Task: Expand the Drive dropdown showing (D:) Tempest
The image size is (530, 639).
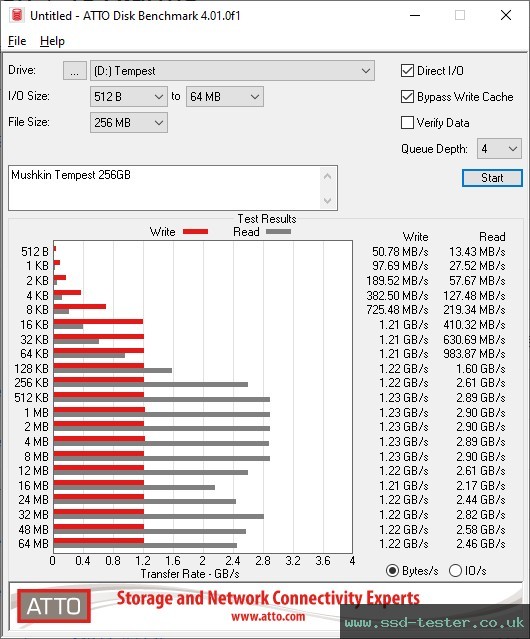Action: (x=232, y=71)
